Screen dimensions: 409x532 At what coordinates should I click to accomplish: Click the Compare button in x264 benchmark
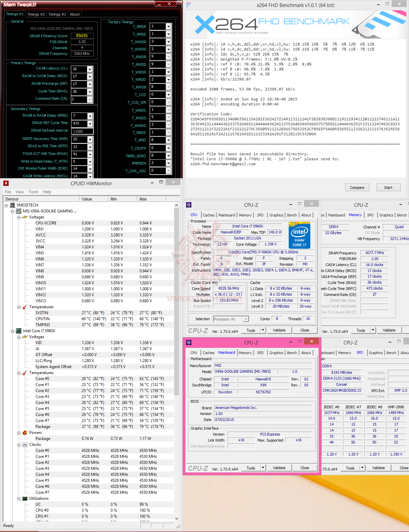pyautogui.click(x=357, y=188)
